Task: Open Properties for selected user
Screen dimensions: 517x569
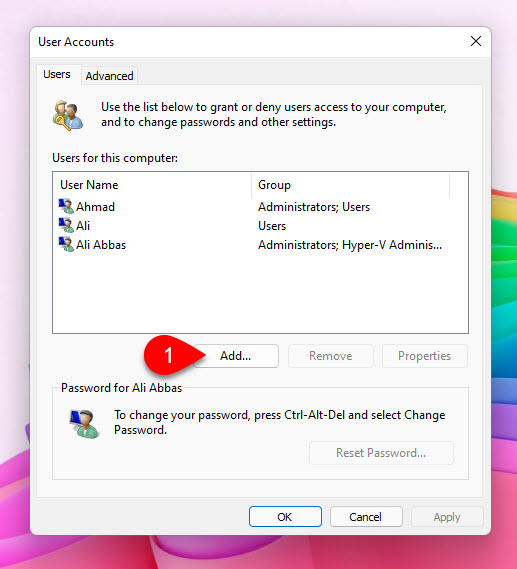Action: pos(424,356)
